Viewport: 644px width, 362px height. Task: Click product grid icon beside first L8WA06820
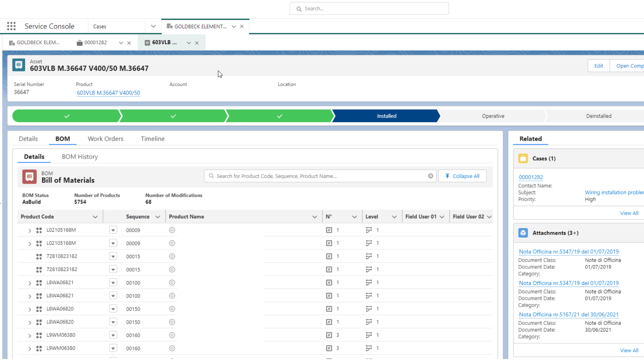[39, 309]
